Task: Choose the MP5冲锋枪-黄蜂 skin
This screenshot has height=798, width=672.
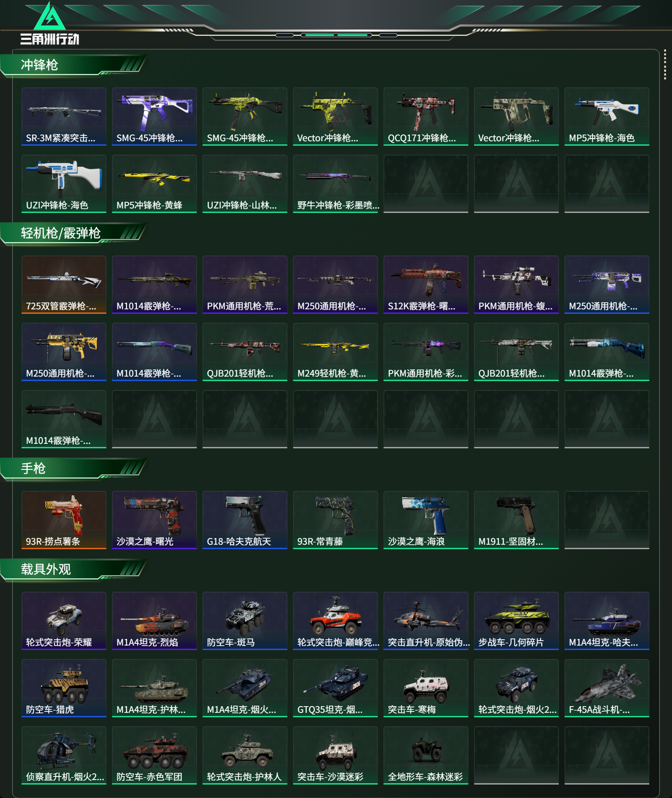Action: tap(154, 184)
